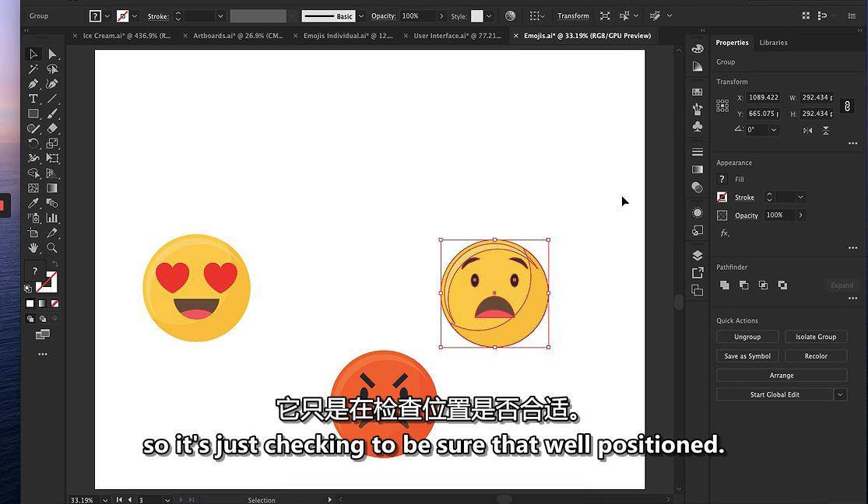Activate the Zoom tool in the toolbar

(52, 248)
